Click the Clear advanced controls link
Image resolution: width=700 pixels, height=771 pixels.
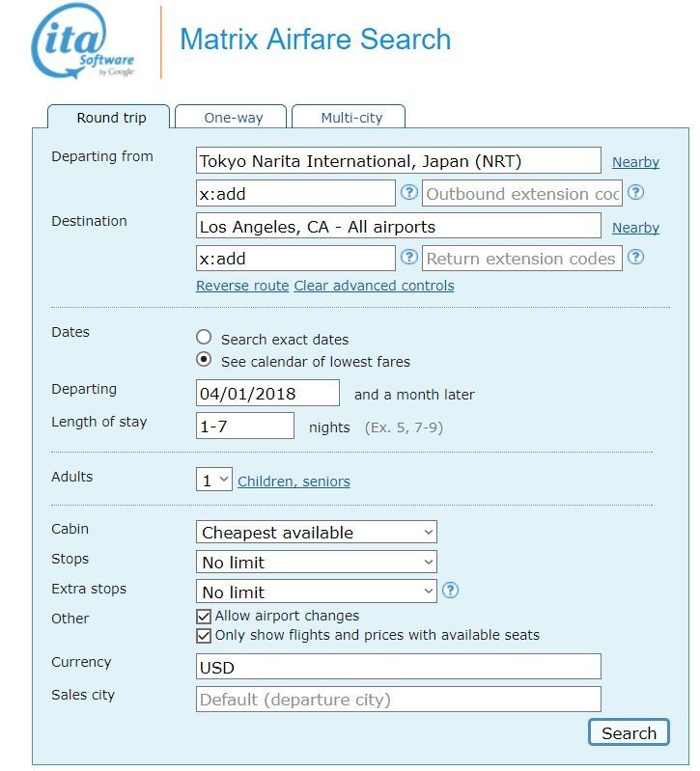click(x=374, y=286)
